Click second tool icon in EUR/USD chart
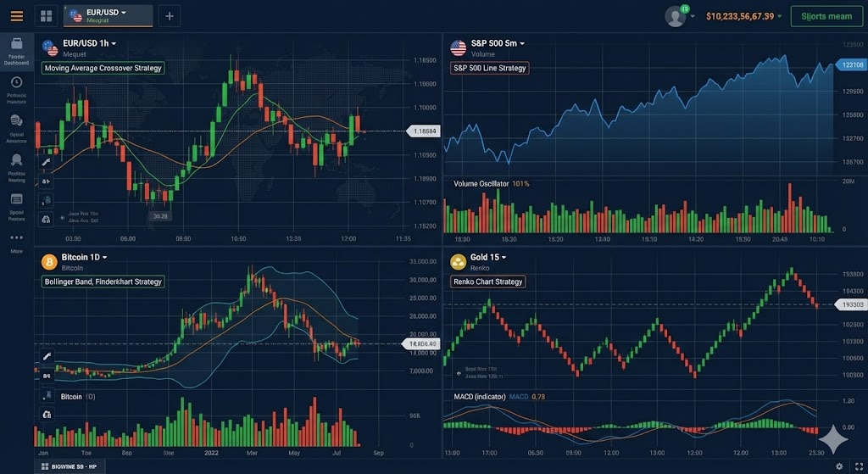This screenshot has height=474, width=868. 47,181
